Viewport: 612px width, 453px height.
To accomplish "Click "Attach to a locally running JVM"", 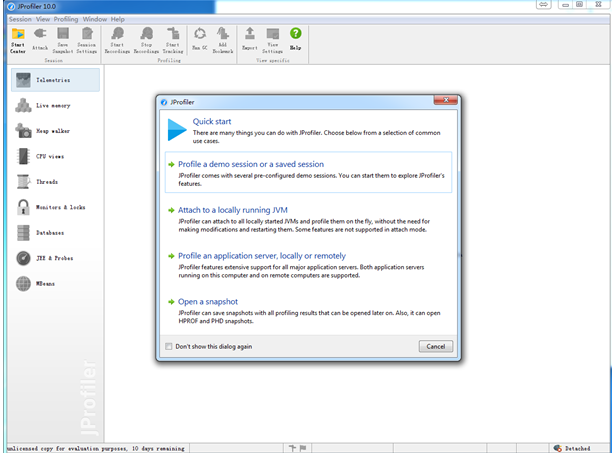I will pos(233,210).
